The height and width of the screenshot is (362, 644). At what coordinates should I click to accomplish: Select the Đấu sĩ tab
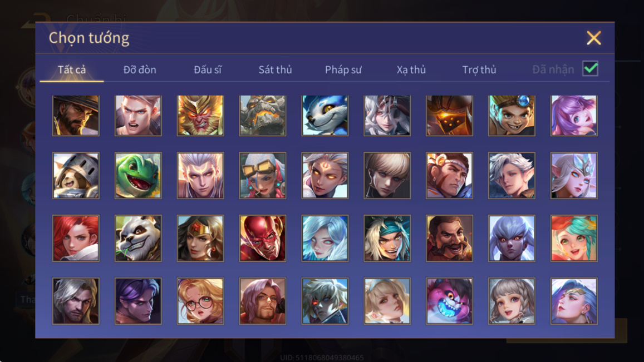[x=208, y=70]
